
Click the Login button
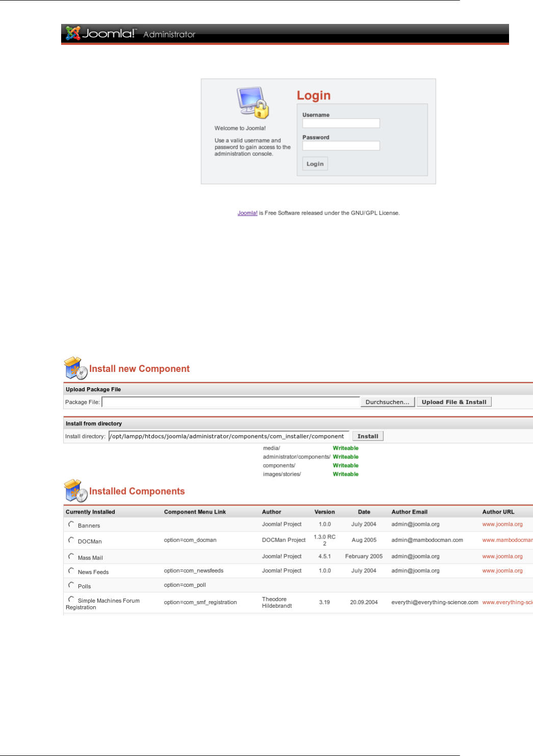click(315, 164)
